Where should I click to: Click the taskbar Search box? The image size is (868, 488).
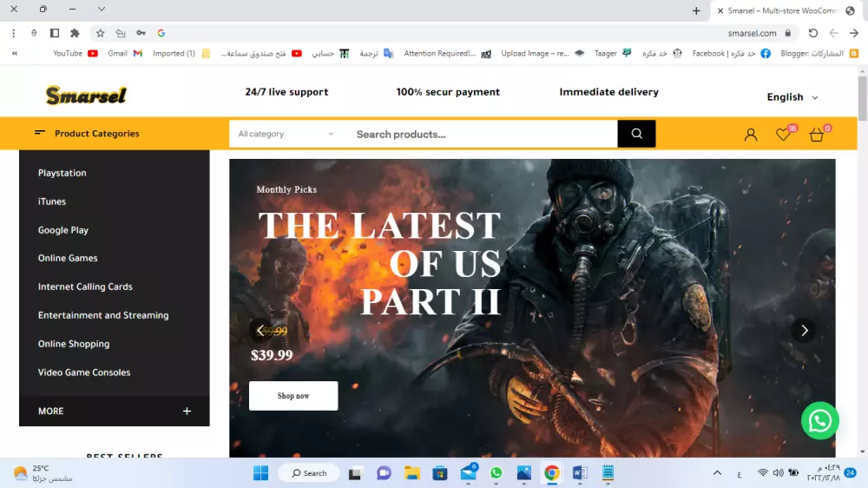click(309, 473)
